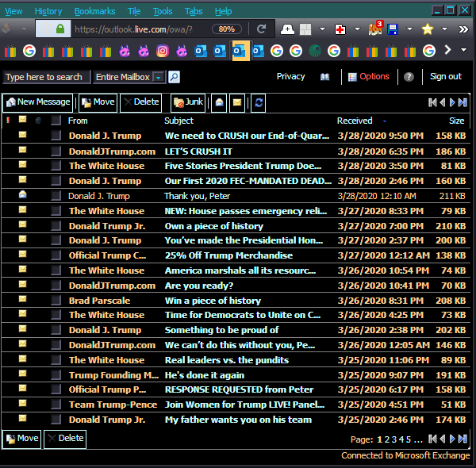476x468 pixels.
Task: Click the new tab plus icon in toolbar
Action: tap(287, 29)
